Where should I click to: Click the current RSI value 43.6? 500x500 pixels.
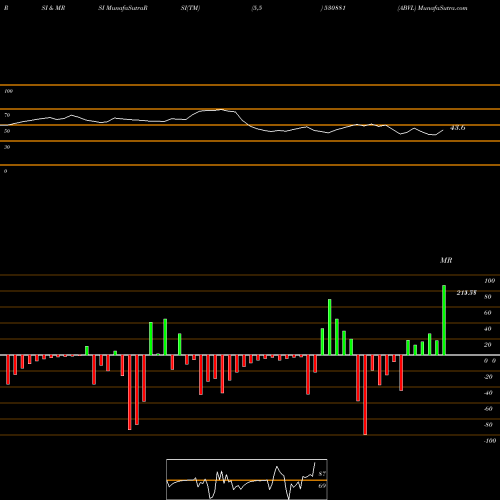457,128
